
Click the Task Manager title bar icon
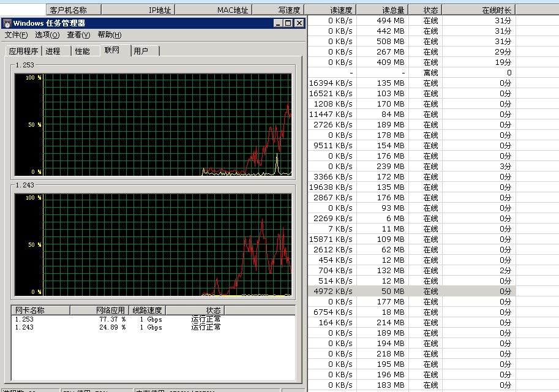click(x=7, y=23)
